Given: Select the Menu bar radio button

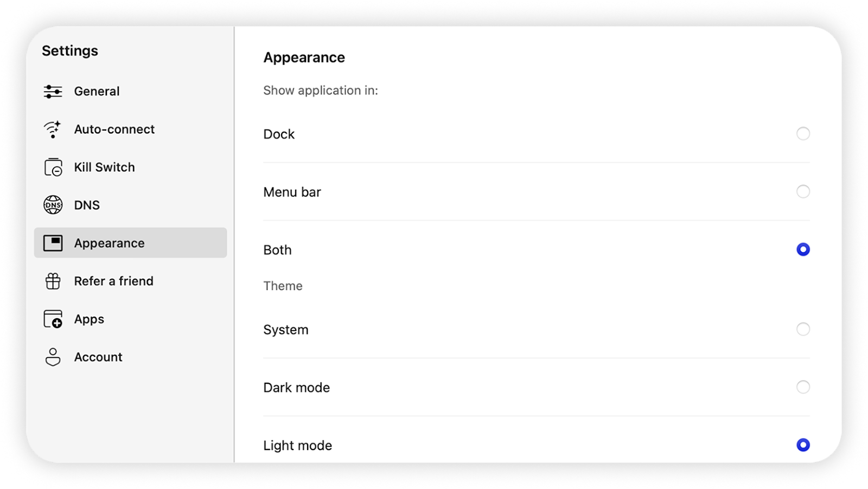Looking at the screenshot, I should (803, 191).
